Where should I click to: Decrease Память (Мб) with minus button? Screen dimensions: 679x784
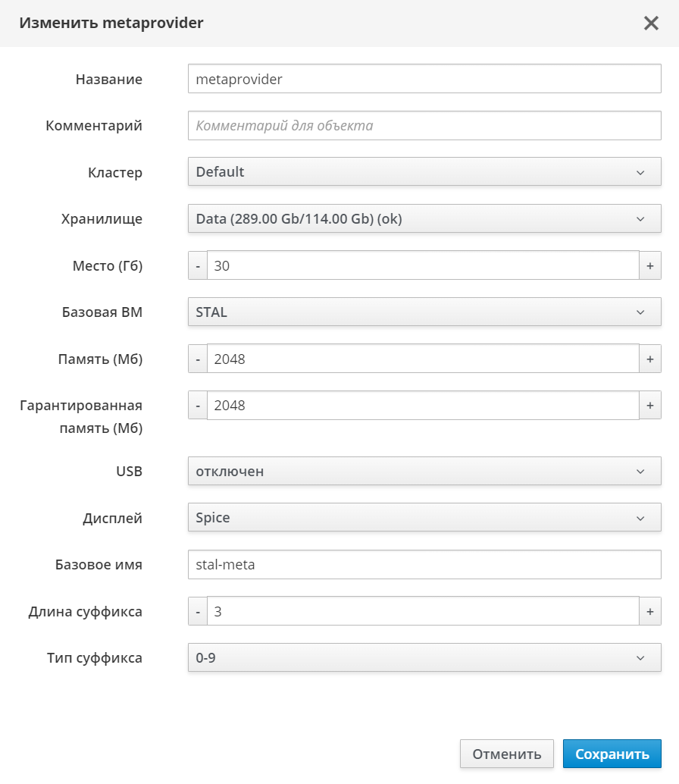click(x=198, y=359)
